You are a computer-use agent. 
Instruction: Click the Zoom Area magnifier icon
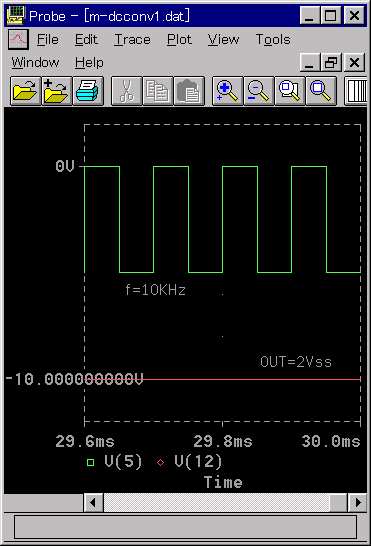290,91
